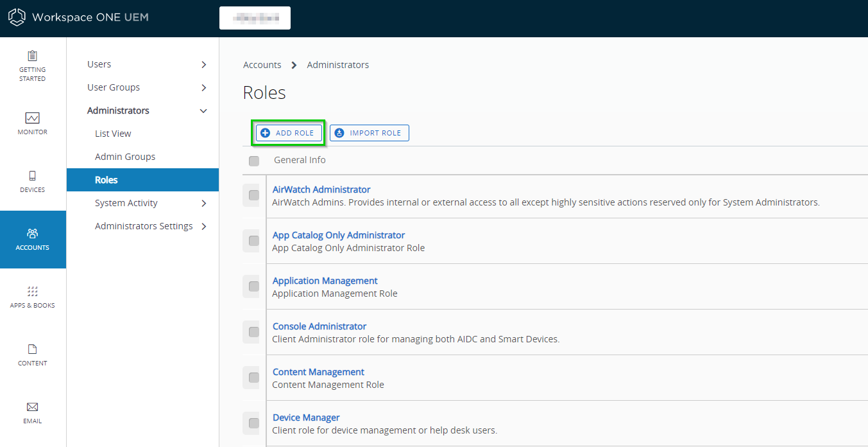Open the Email management section
Viewport: 868px width, 447px height.
tap(32, 412)
